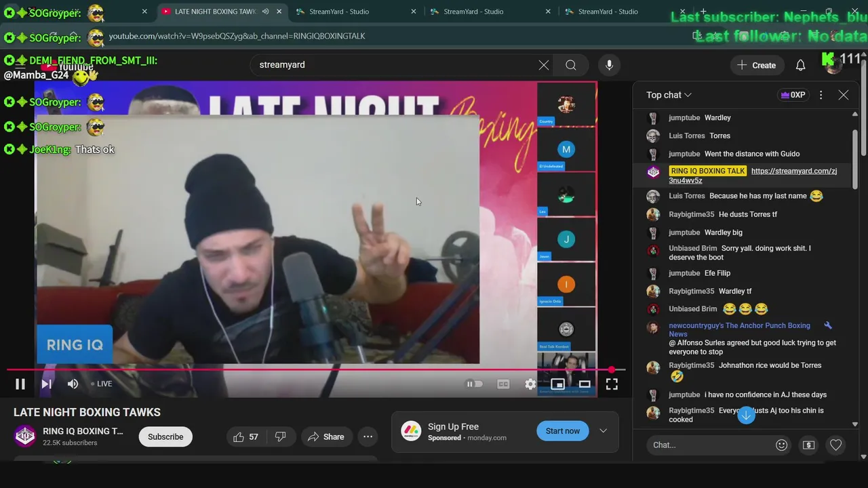868x488 pixels.
Task: Share the video
Action: click(x=325, y=437)
